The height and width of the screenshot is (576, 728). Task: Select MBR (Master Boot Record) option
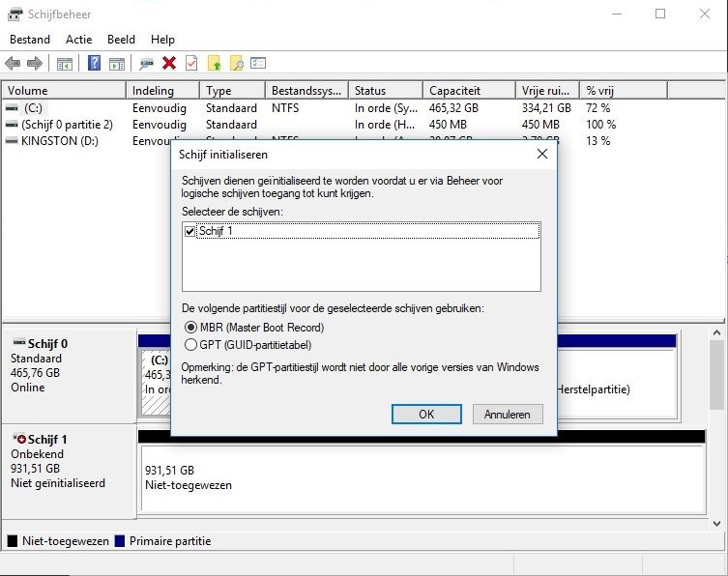[x=190, y=328]
